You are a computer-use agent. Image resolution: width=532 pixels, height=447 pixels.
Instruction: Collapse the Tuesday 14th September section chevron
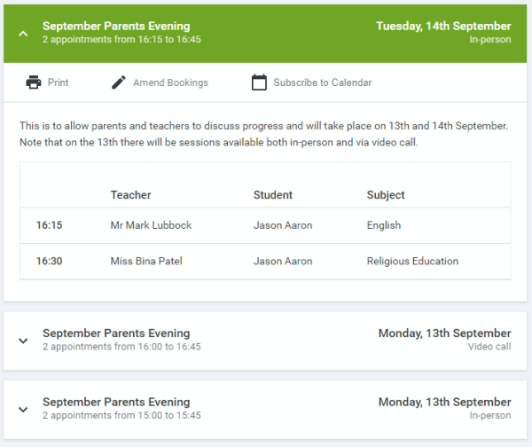23,34
